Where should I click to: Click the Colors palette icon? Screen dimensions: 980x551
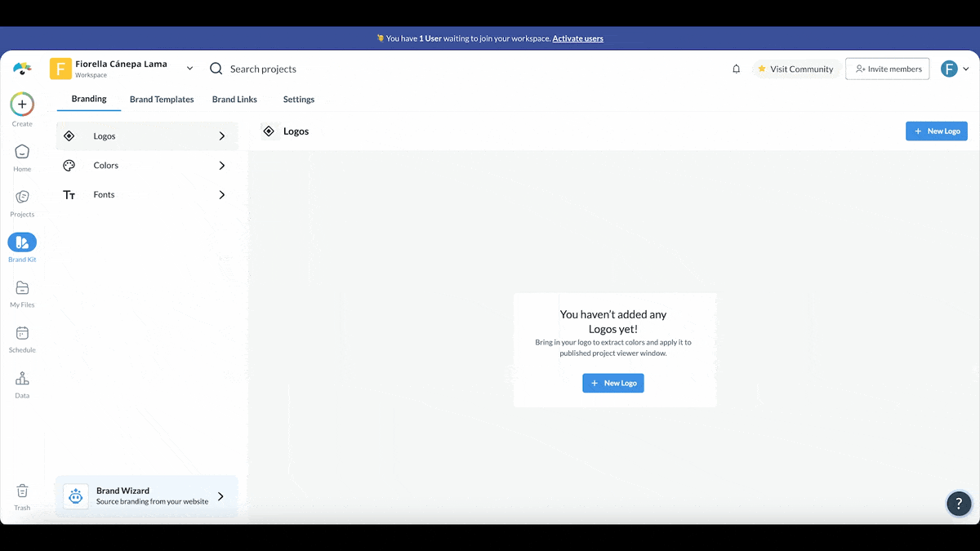coord(69,166)
